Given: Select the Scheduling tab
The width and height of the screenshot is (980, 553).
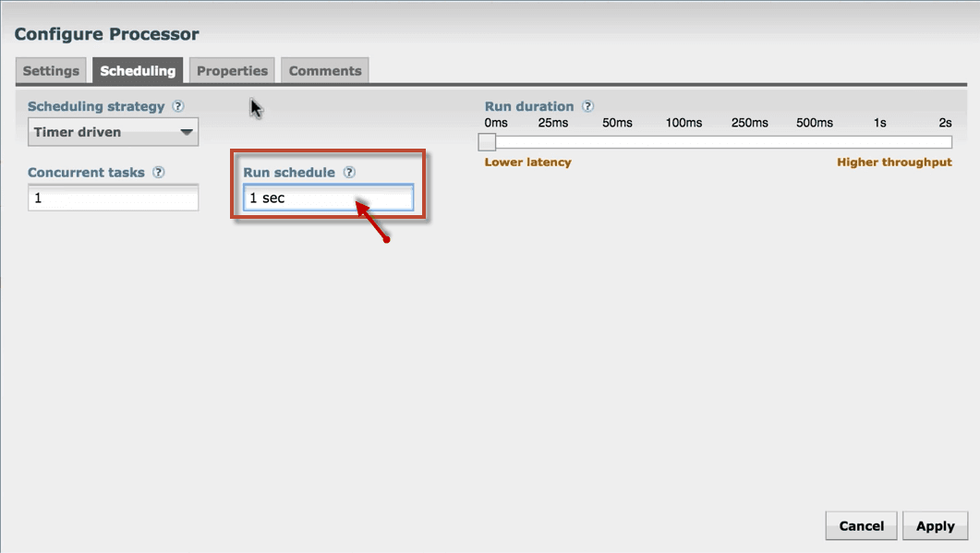Looking at the screenshot, I should (x=138, y=71).
